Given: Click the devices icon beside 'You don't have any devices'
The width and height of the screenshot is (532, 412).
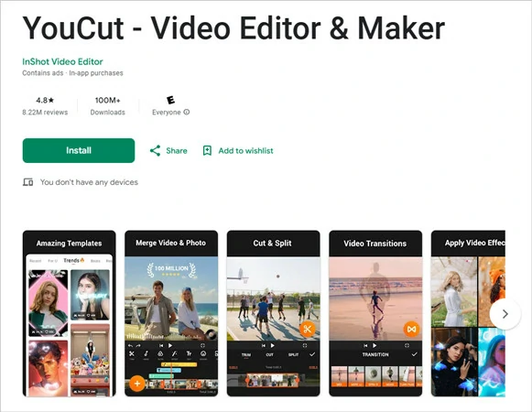Looking at the screenshot, I should (x=27, y=182).
